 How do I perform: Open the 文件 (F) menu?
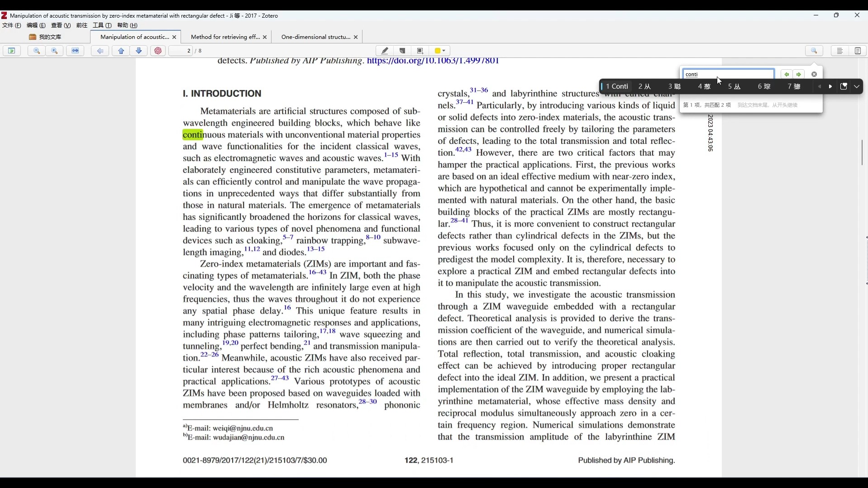(x=12, y=25)
